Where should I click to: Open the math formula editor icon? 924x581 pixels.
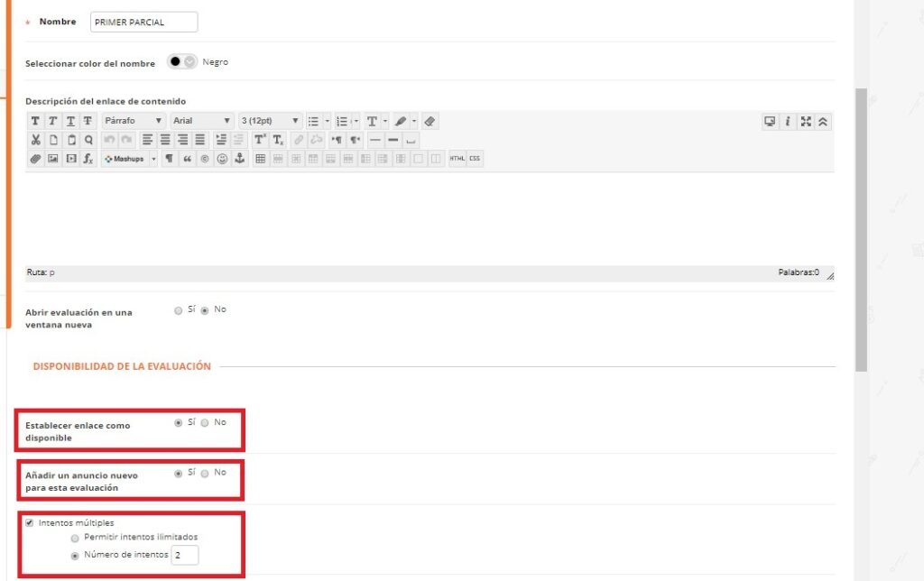pyautogui.click(x=88, y=159)
